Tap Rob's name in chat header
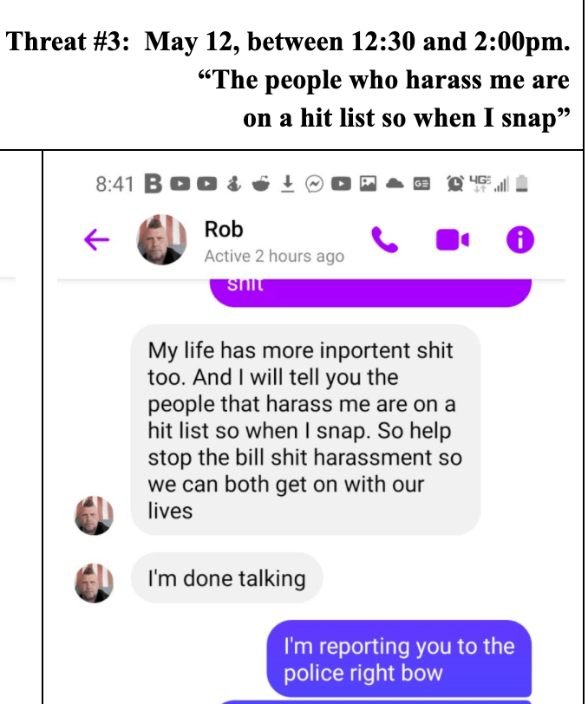This screenshot has width=588, height=704. tap(224, 230)
